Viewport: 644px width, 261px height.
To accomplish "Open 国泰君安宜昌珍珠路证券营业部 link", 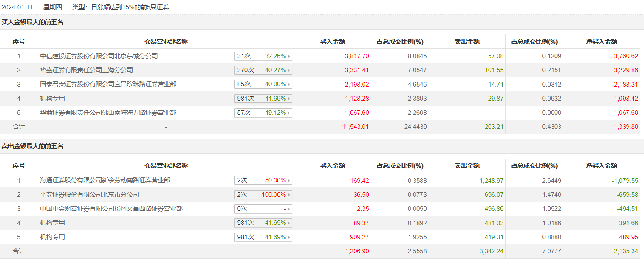I will click(x=108, y=85).
